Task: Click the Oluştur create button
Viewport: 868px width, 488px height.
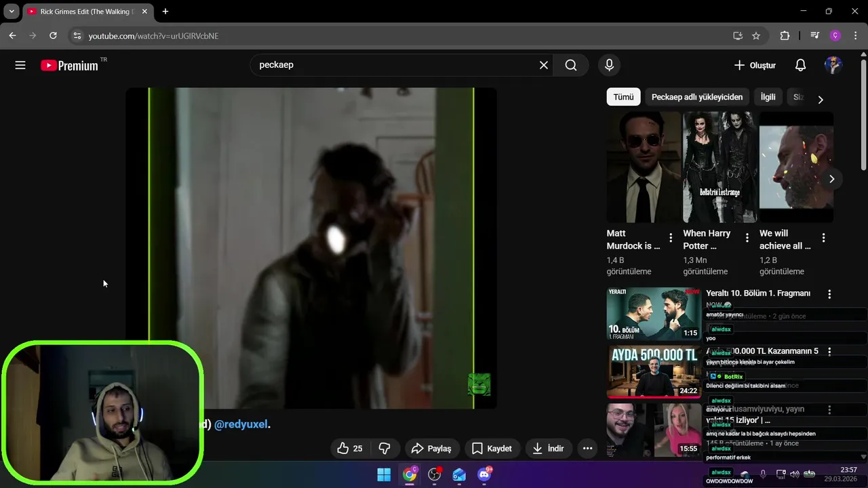Action: (x=754, y=65)
